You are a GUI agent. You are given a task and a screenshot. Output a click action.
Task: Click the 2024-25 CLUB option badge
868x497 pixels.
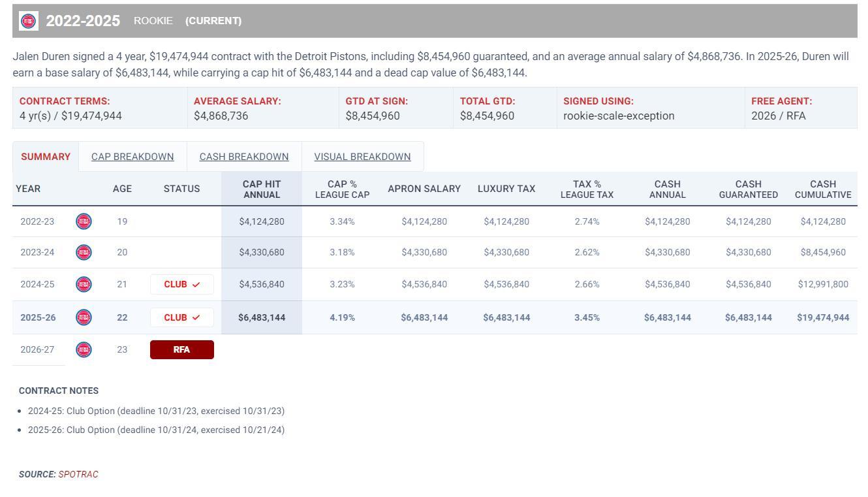point(181,284)
